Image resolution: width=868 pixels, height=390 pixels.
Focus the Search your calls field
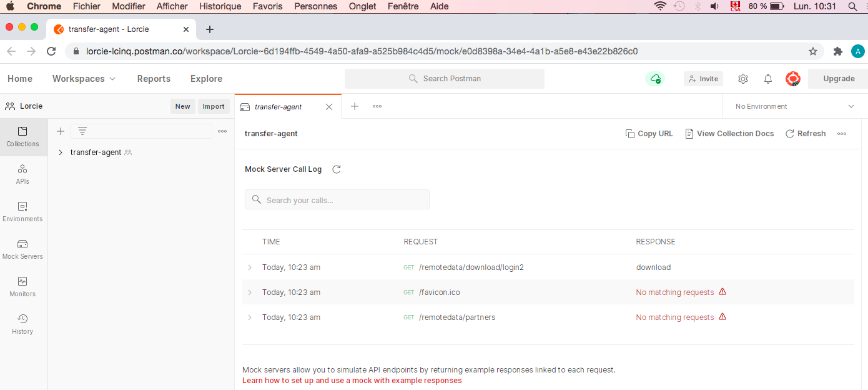point(337,200)
